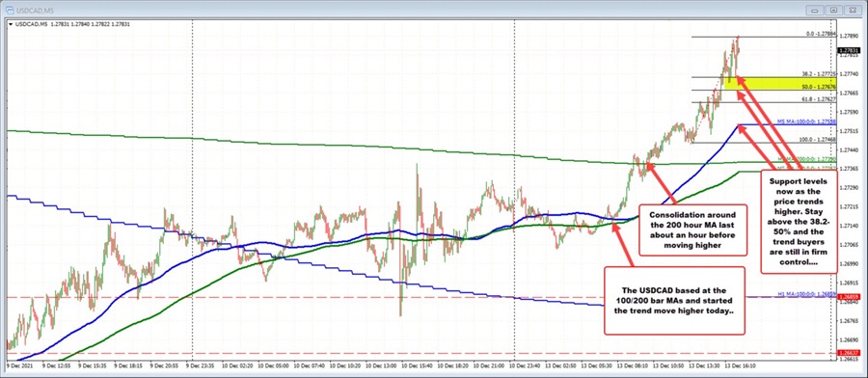
Task: Click the time axis label 9 Dec 23:35
Action: coord(200,365)
